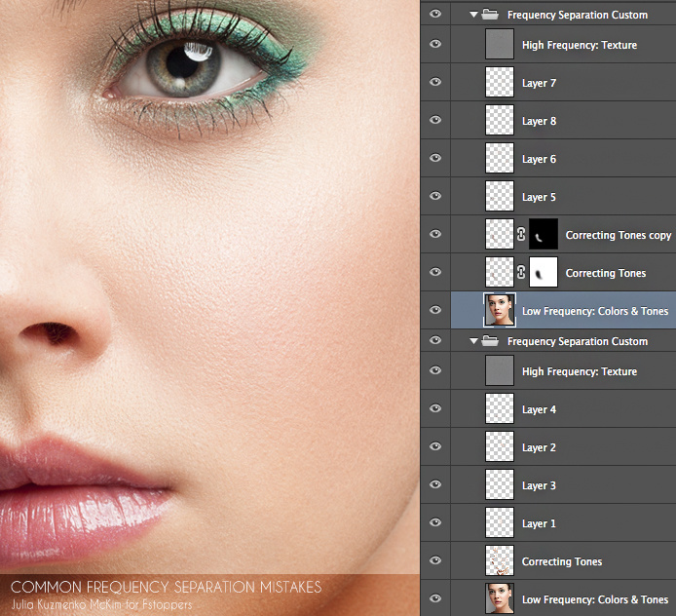Click Layer 1's layer thumbnail

tap(500, 522)
